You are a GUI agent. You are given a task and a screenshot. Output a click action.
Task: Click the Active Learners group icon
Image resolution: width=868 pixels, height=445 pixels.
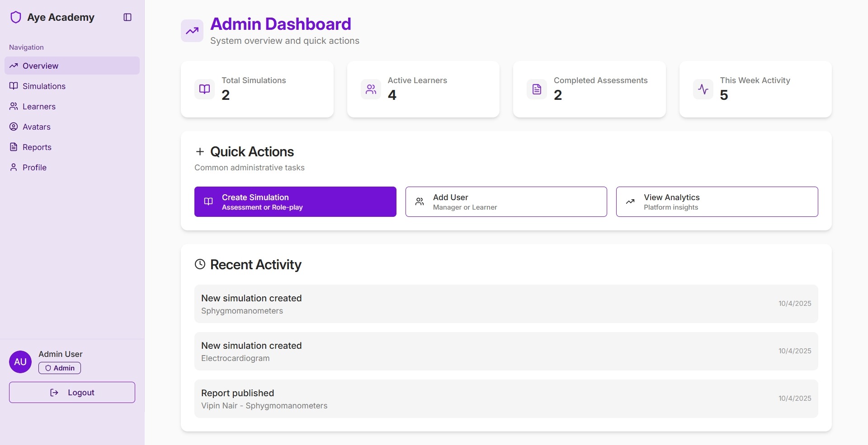point(370,89)
